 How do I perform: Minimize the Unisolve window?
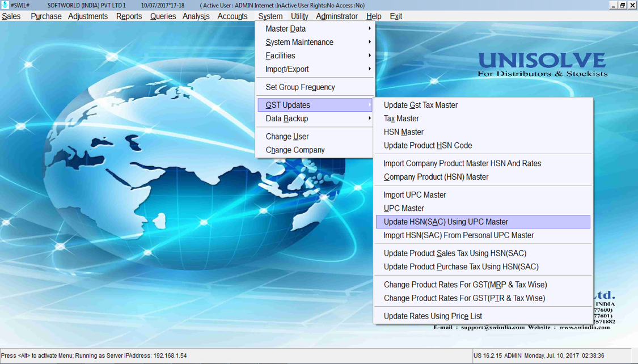pos(613,5)
